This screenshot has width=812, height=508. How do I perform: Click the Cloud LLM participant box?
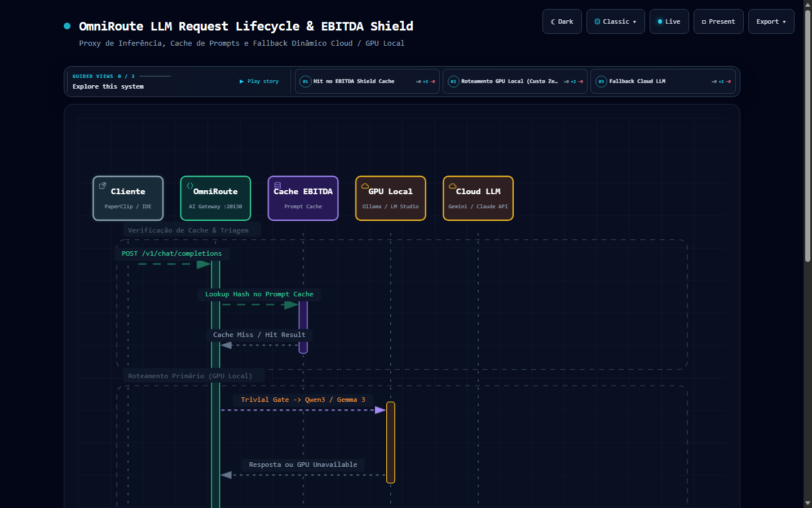(478, 198)
